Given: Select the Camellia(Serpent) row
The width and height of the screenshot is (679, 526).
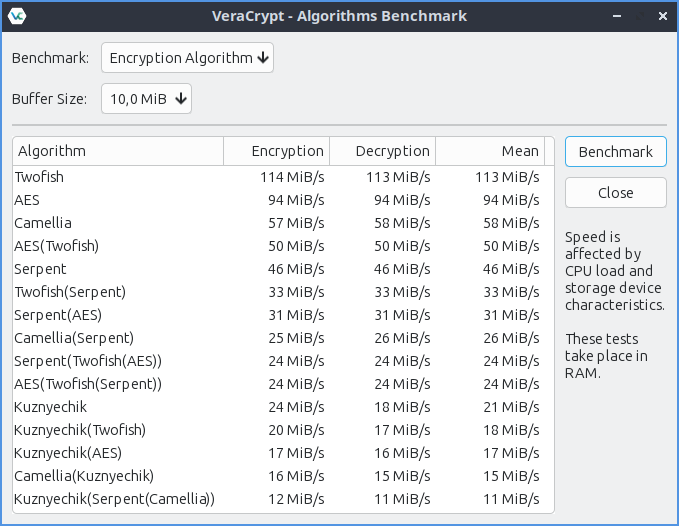Looking at the screenshot, I should click(x=283, y=338).
